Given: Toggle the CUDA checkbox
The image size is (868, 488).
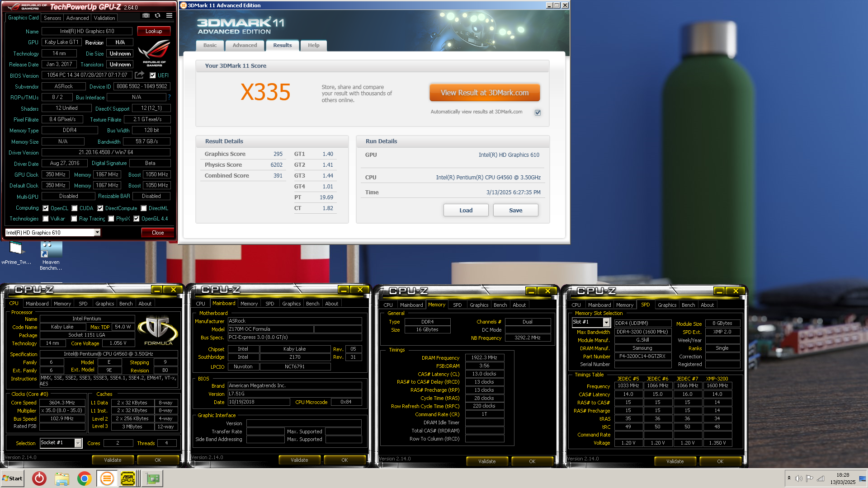Looking at the screenshot, I should (74, 208).
